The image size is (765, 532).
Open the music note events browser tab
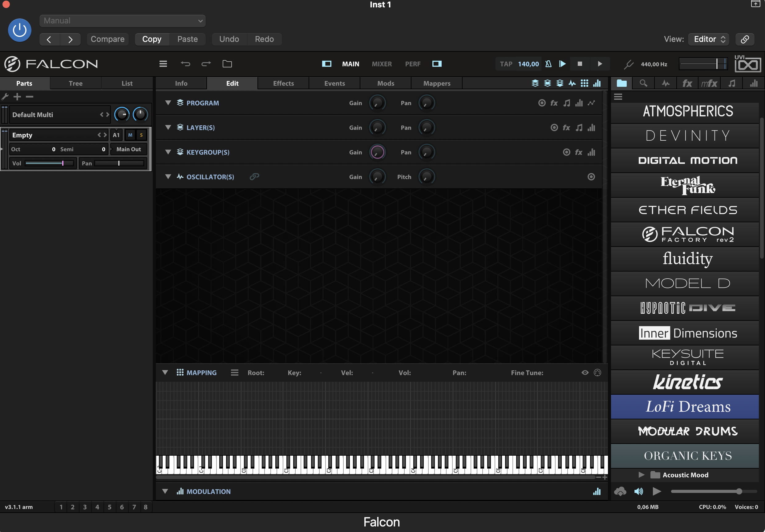tap(731, 83)
